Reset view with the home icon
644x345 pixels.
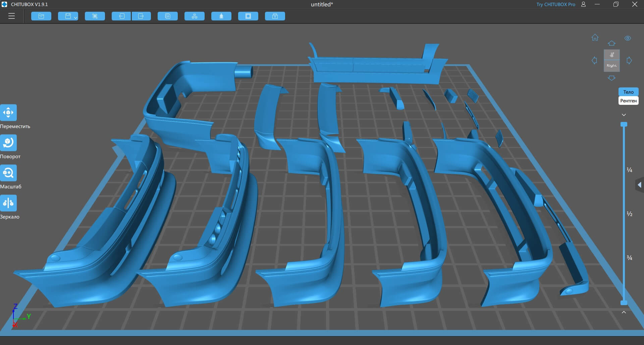(595, 38)
